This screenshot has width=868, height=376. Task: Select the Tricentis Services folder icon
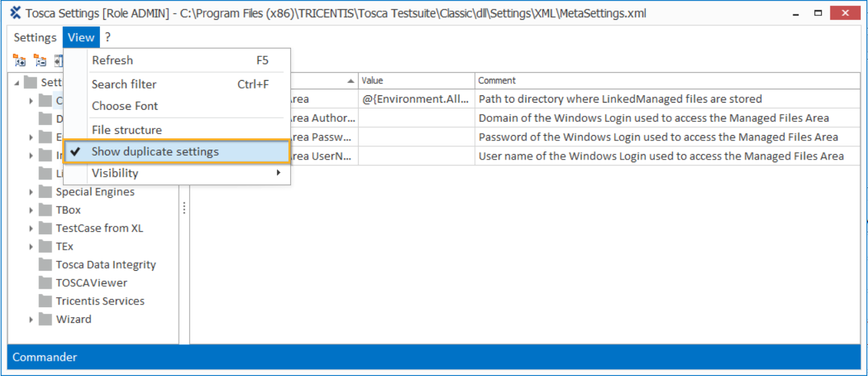click(45, 301)
